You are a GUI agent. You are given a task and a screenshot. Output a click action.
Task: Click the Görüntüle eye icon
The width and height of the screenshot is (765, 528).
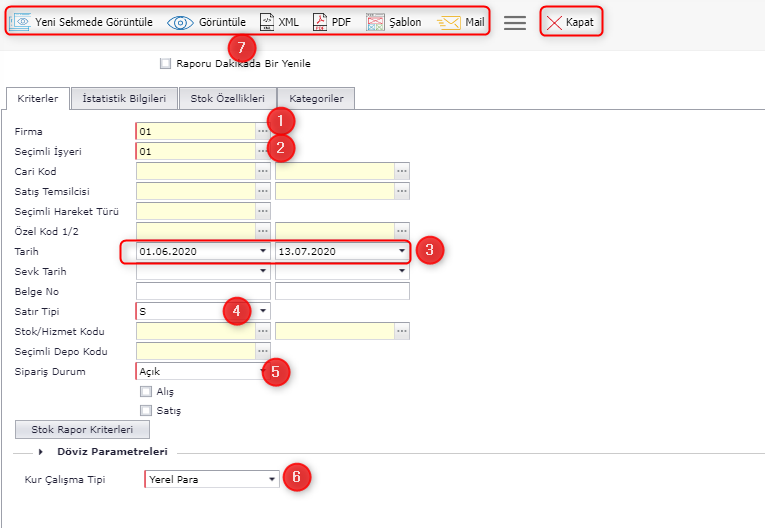tap(180, 22)
